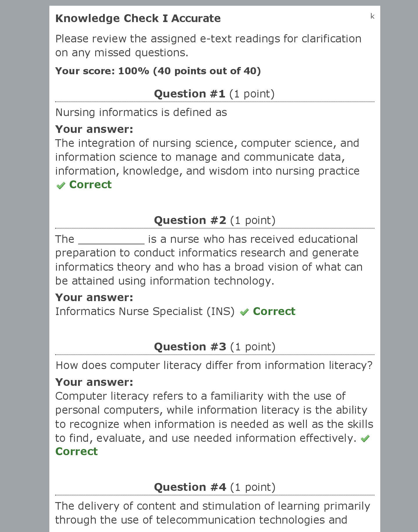Image resolution: width=418 pixels, height=532 pixels.
Task: Click the 'Nursing informatics is defined as' prompt
Action: [x=141, y=112]
